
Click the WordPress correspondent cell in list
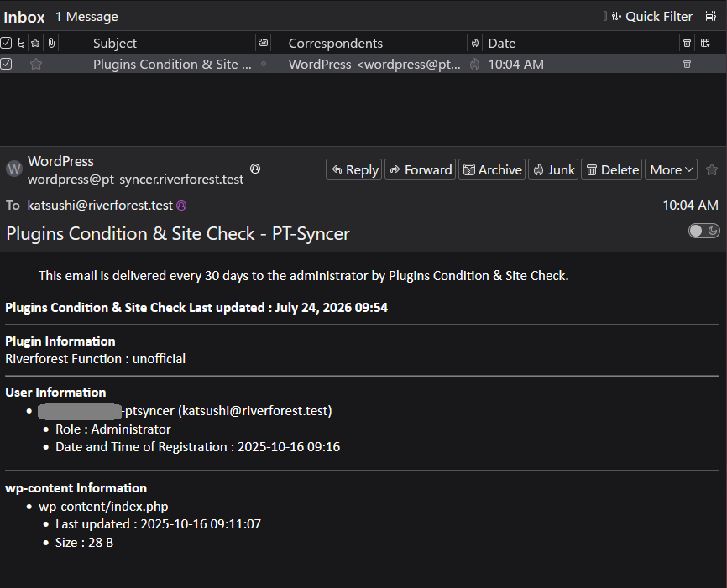374,64
